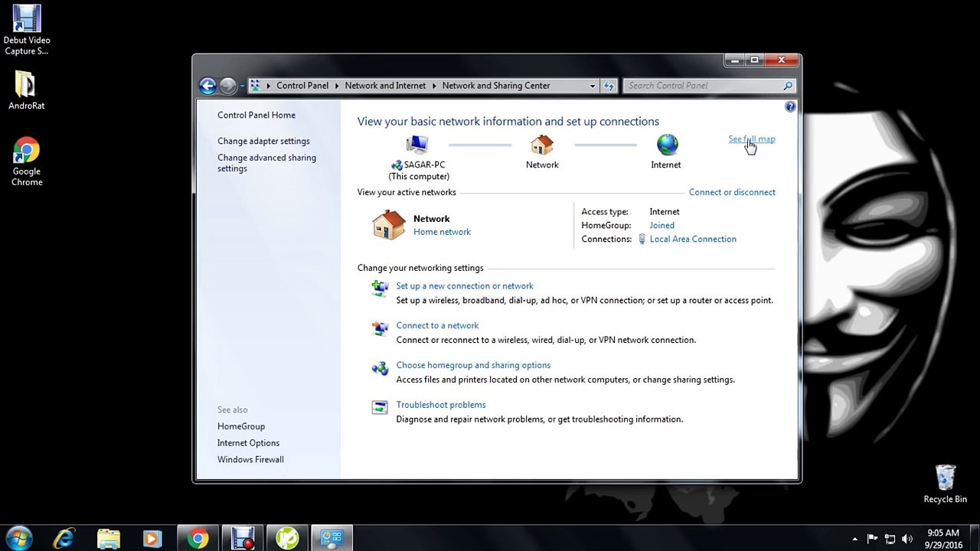Click Connect or disconnect link
Image resolution: width=980 pixels, height=551 pixels.
[x=732, y=192]
